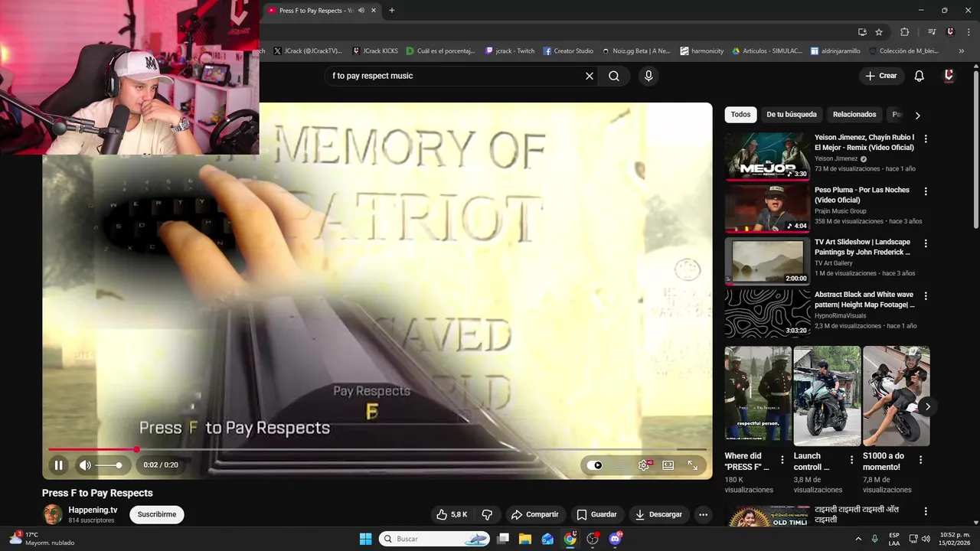Screen dimensions: 980x551
Task: Click Suscribirme button
Action: pyautogui.click(x=157, y=514)
